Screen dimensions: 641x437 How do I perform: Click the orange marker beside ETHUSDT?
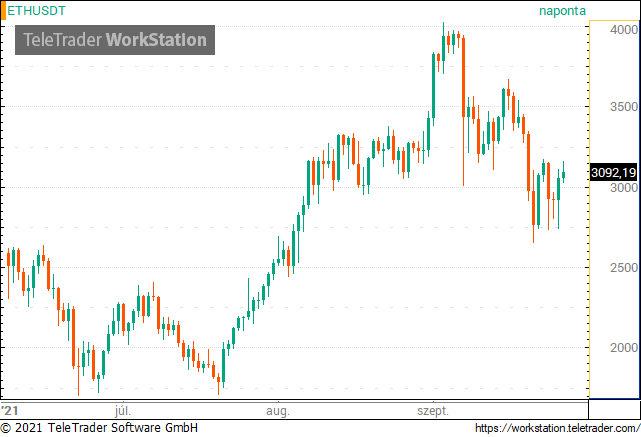3,11
